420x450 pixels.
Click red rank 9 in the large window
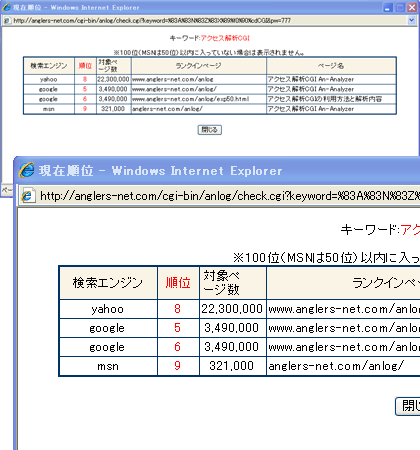(177, 366)
